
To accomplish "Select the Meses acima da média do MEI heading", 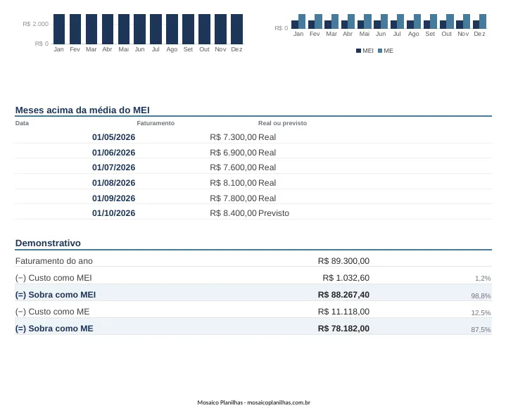I will [x=82, y=110].
